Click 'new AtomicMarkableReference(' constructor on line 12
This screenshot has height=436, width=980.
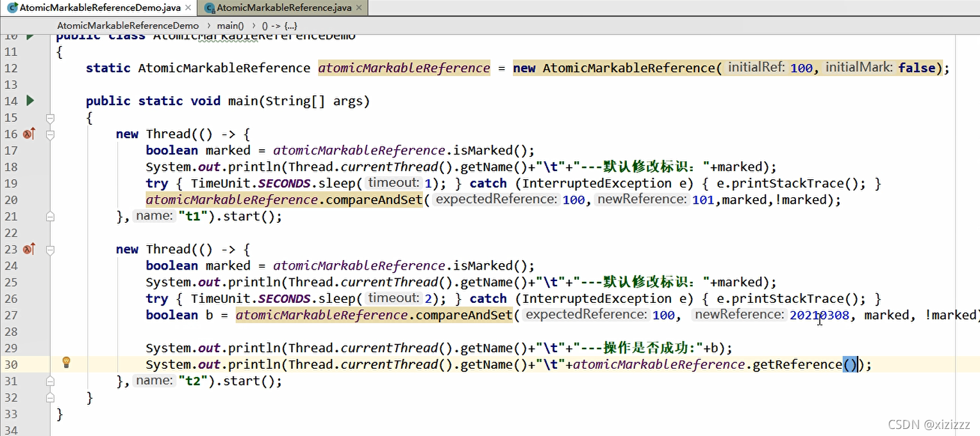[617, 68]
